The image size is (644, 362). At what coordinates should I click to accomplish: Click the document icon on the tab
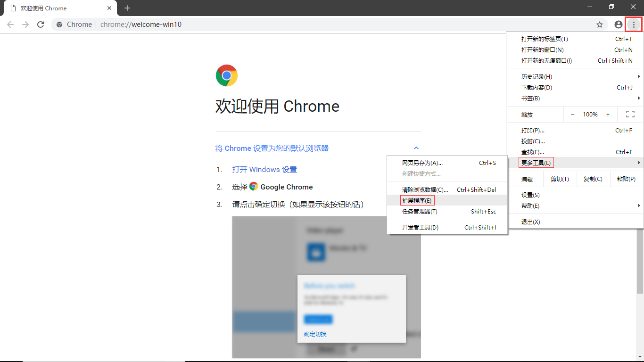[13, 8]
